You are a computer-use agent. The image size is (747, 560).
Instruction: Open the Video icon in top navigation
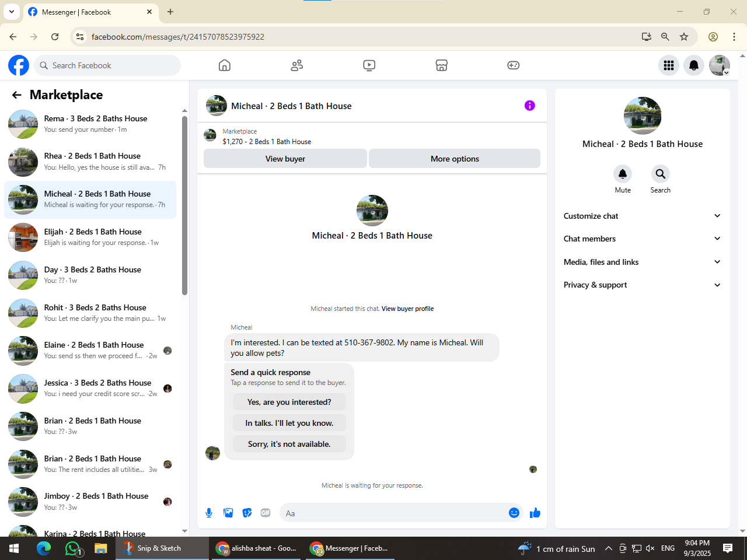[x=369, y=65]
